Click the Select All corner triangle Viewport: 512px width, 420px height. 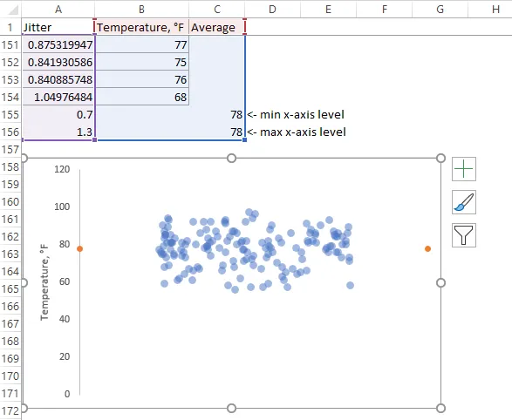13,10
